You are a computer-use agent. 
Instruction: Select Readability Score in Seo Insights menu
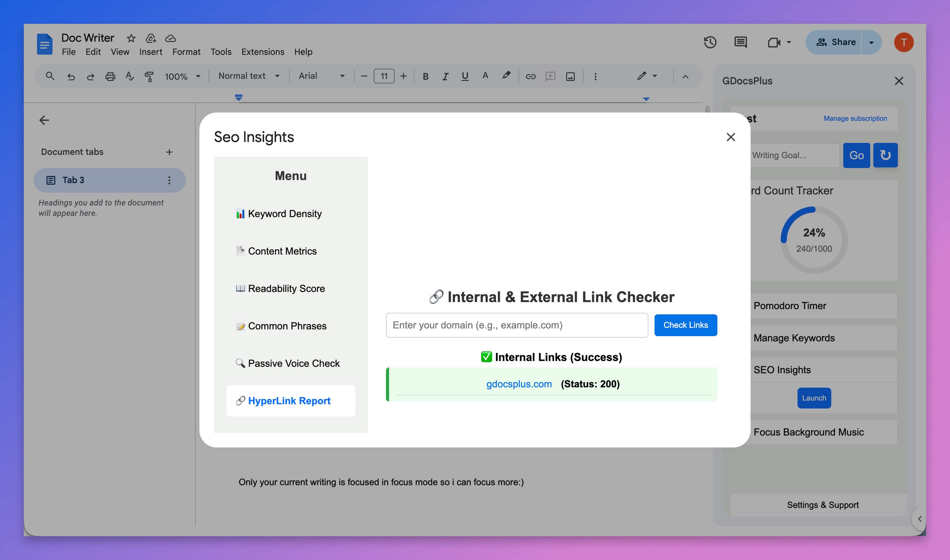click(x=286, y=289)
